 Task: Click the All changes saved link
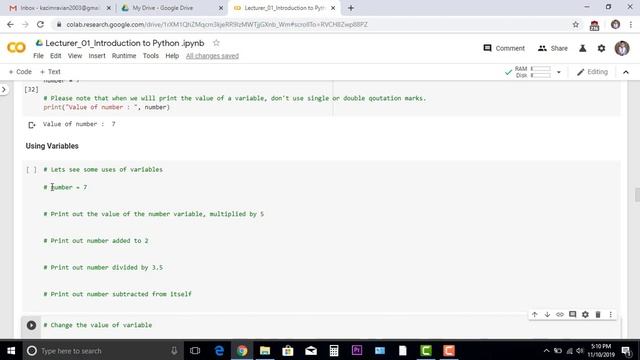(x=212, y=56)
